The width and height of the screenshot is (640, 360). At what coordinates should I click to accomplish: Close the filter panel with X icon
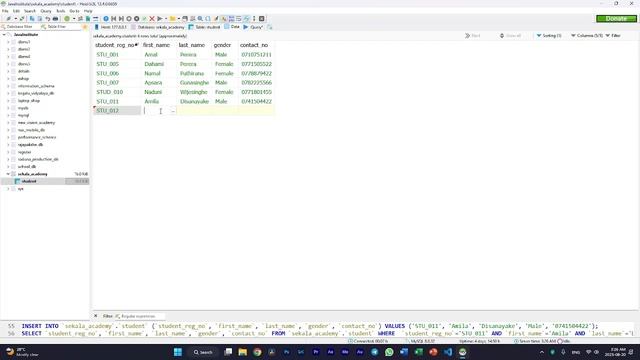[x=96, y=316]
